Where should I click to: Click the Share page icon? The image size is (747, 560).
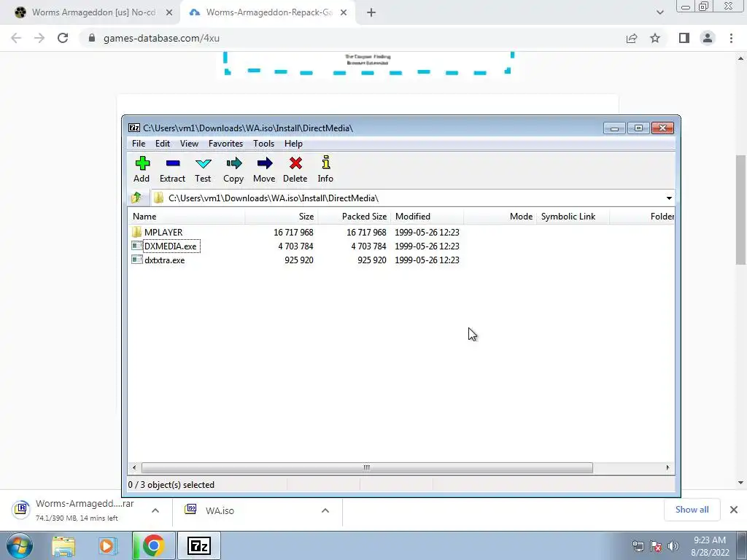632,38
